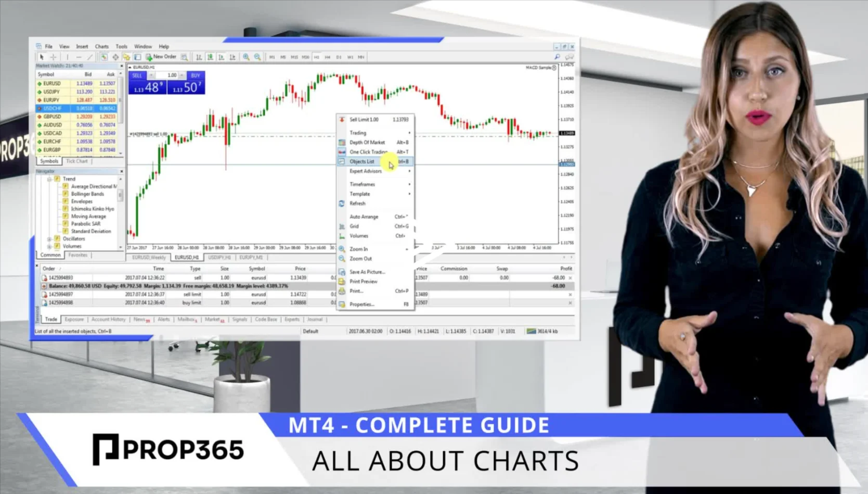Open the Help menu

pos(164,46)
